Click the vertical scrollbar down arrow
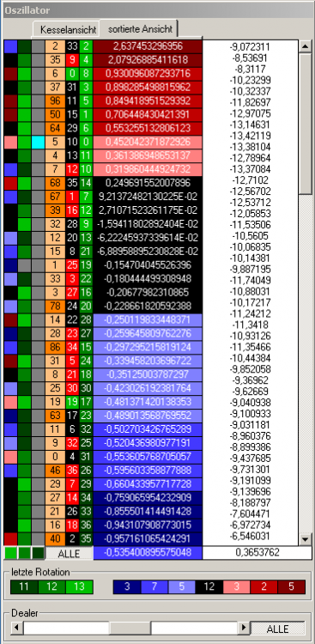 pyautogui.click(x=305, y=539)
